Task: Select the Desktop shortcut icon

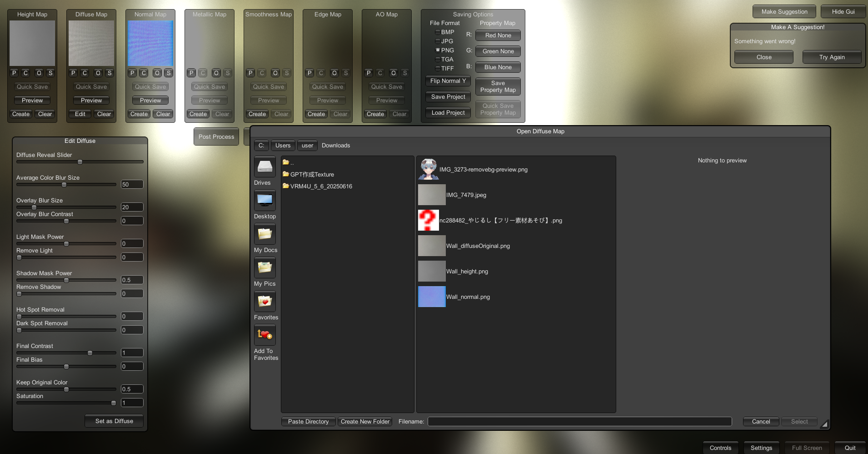Action: [265, 201]
